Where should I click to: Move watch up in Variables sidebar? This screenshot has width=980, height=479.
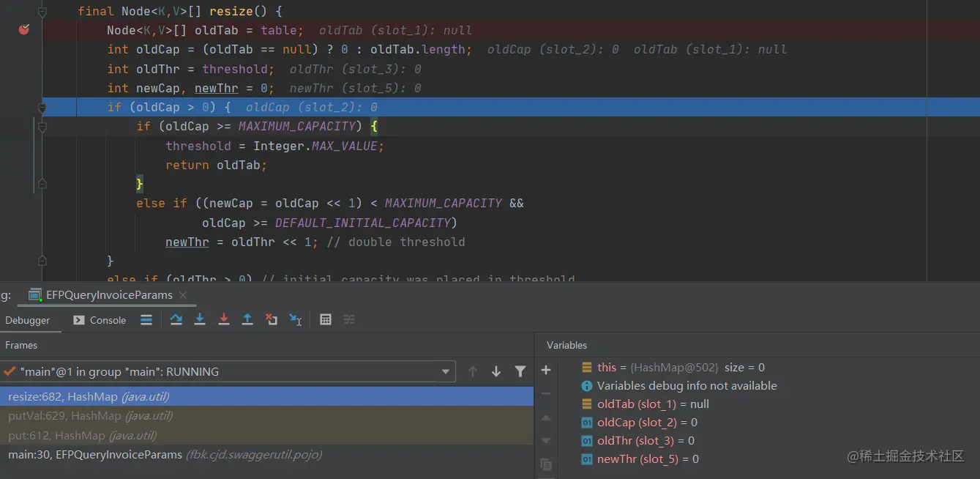point(546,417)
